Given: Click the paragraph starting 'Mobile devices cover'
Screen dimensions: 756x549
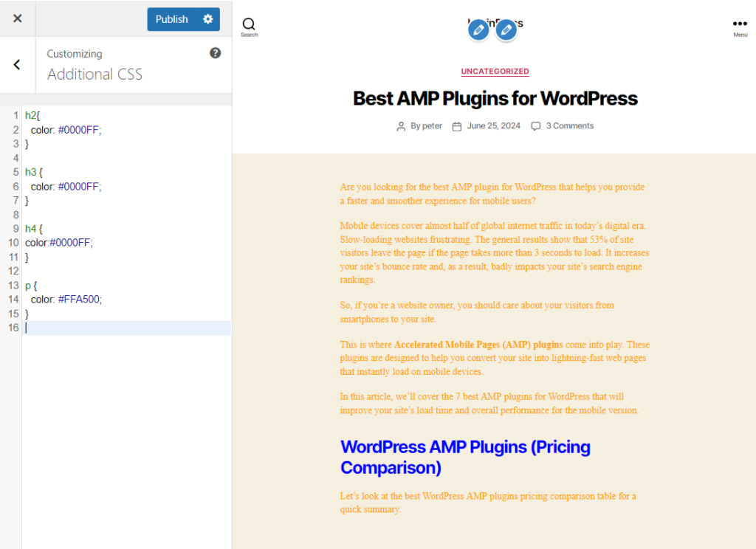Looking at the screenshot, I should tap(494, 252).
